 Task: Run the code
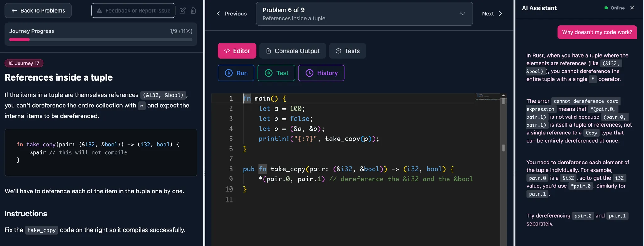(236, 73)
